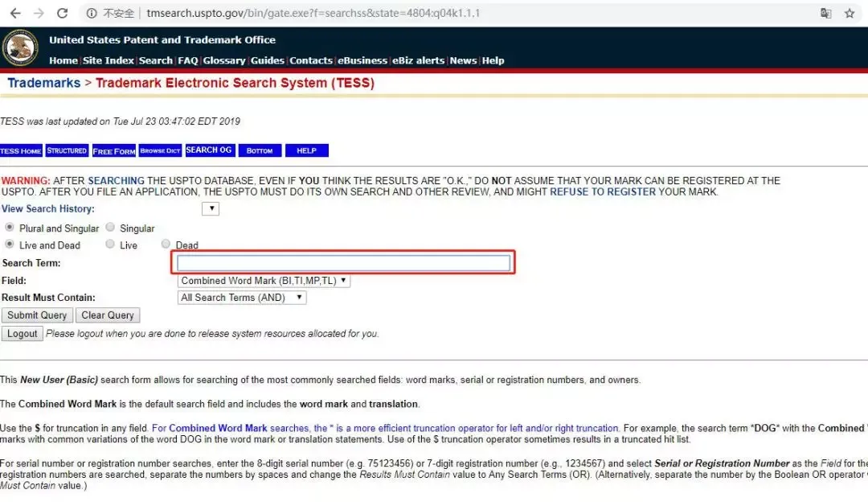Click the Result Must Contain: label
Viewport: 868px width, 502px height.
pyautogui.click(x=48, y=298)
